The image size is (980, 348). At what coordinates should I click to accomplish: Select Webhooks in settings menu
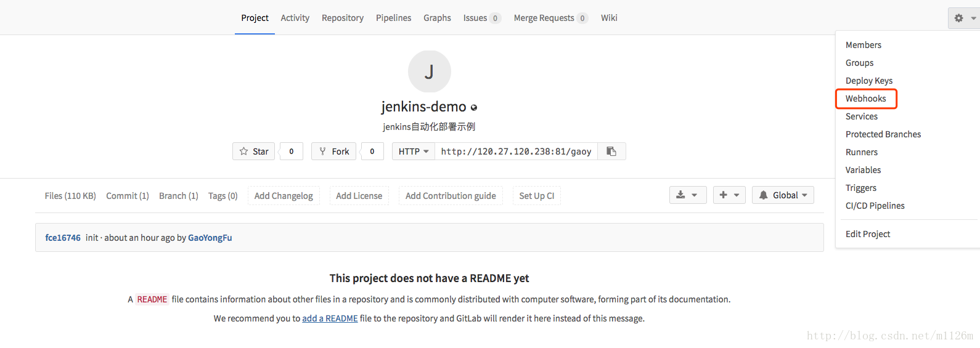coord(865,99)
